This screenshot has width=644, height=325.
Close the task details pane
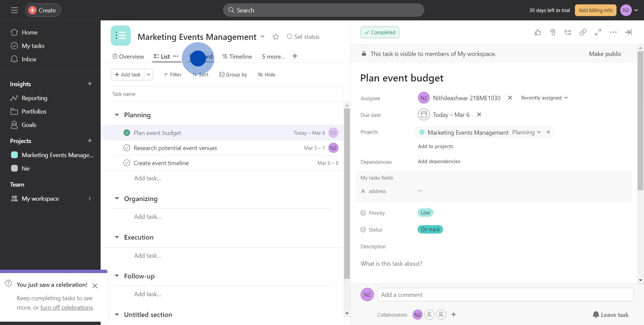[628, 32]
